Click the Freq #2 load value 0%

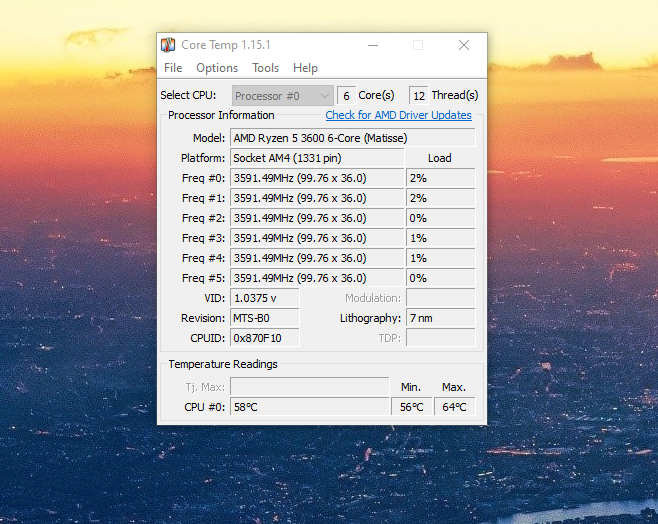441,218
